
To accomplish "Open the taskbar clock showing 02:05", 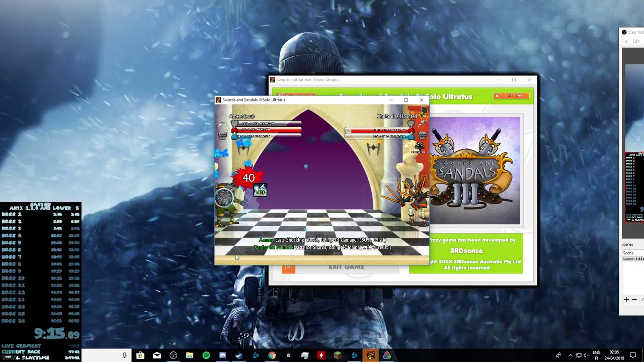I will [x=614, y=355].
